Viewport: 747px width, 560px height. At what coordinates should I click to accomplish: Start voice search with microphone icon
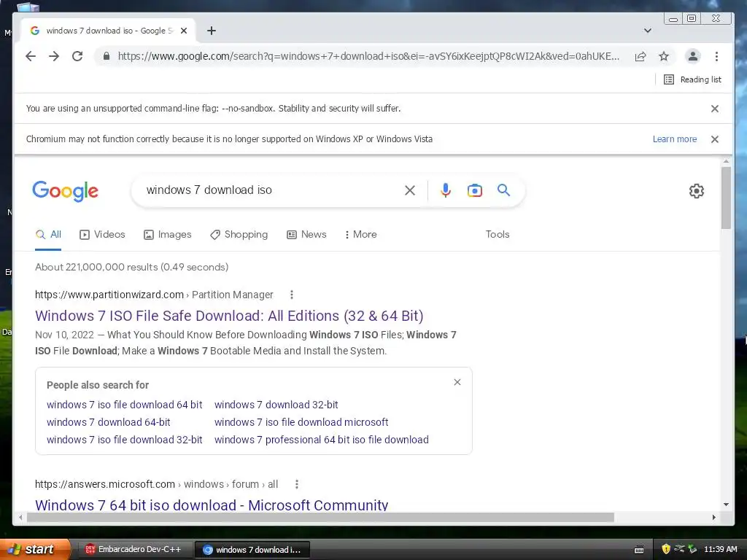click(x=446, y=190)
